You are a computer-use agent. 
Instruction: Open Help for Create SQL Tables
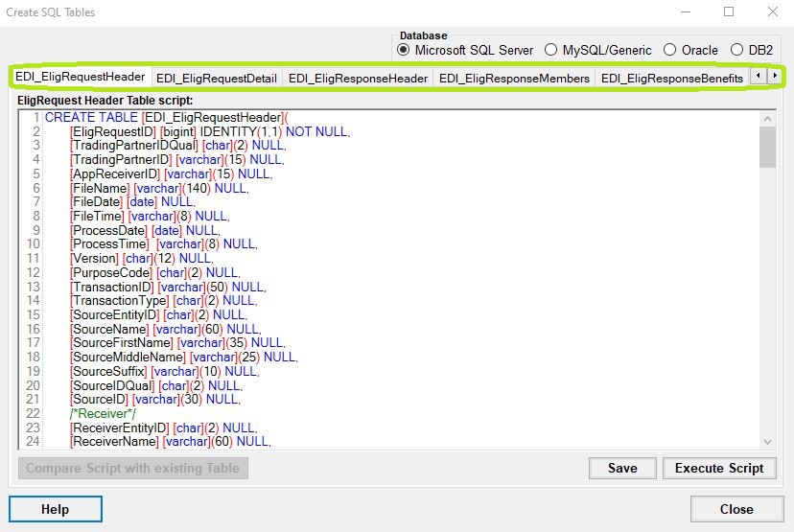[x=56, y=509]
